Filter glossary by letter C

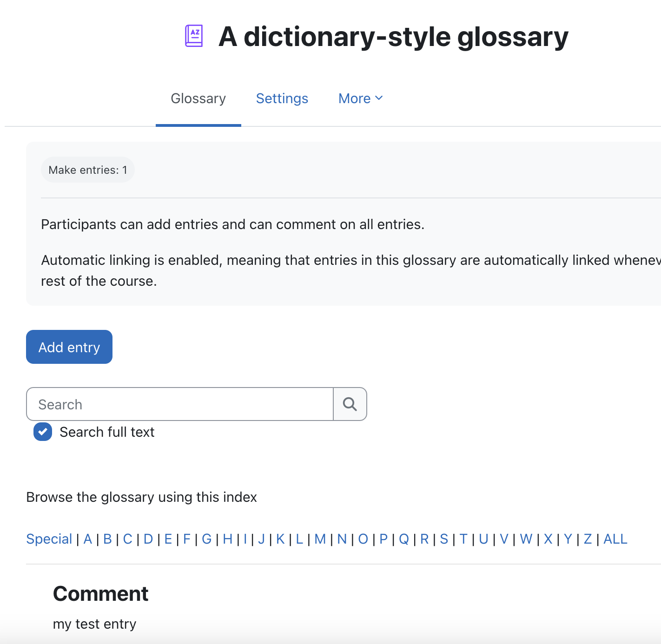pyautogui.click(x=128, y=539)
